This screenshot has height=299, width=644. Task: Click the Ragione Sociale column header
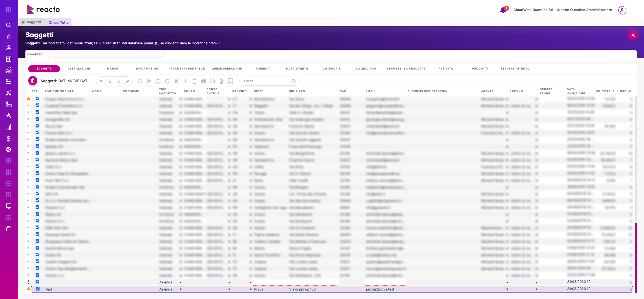tap(59, 91)
